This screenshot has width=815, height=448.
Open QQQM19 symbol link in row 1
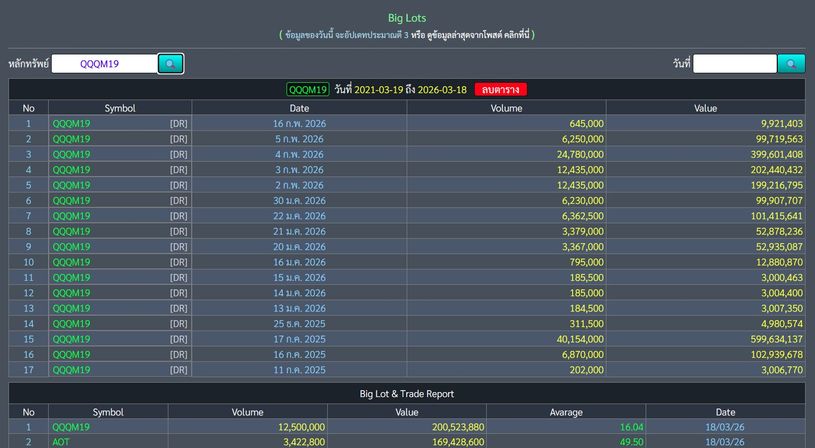click(x=72, y=123)
